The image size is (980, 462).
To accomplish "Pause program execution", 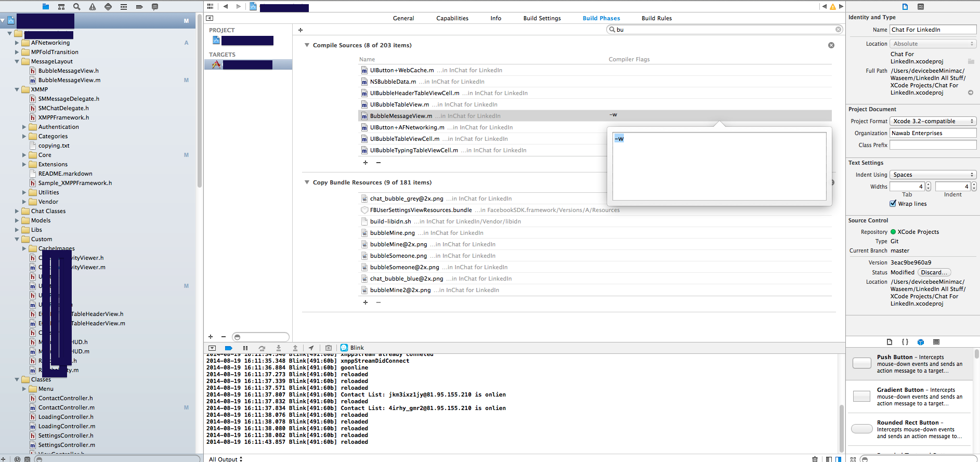I will (245, 348).
